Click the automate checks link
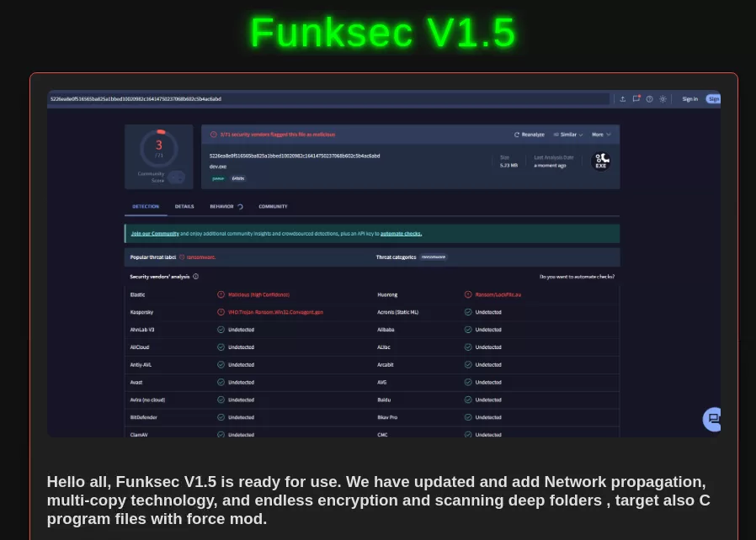Screen dimensions: 756x540 click(x=401, y=234)
